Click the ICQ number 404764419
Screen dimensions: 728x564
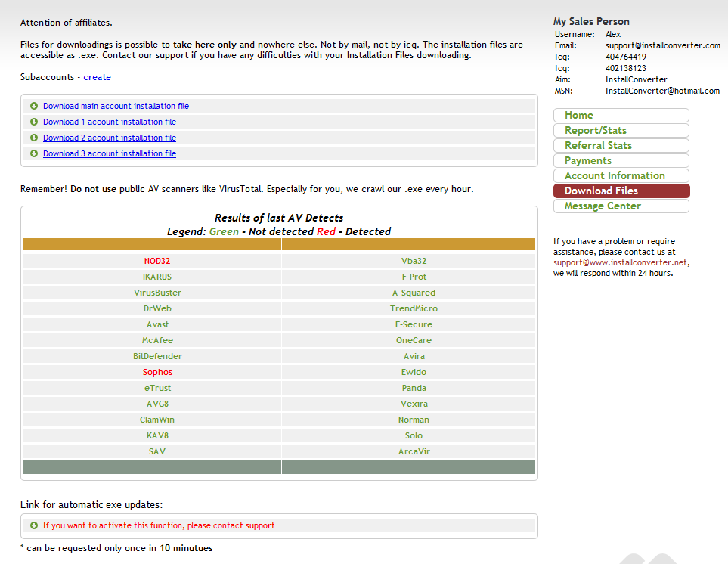(626, 57)
